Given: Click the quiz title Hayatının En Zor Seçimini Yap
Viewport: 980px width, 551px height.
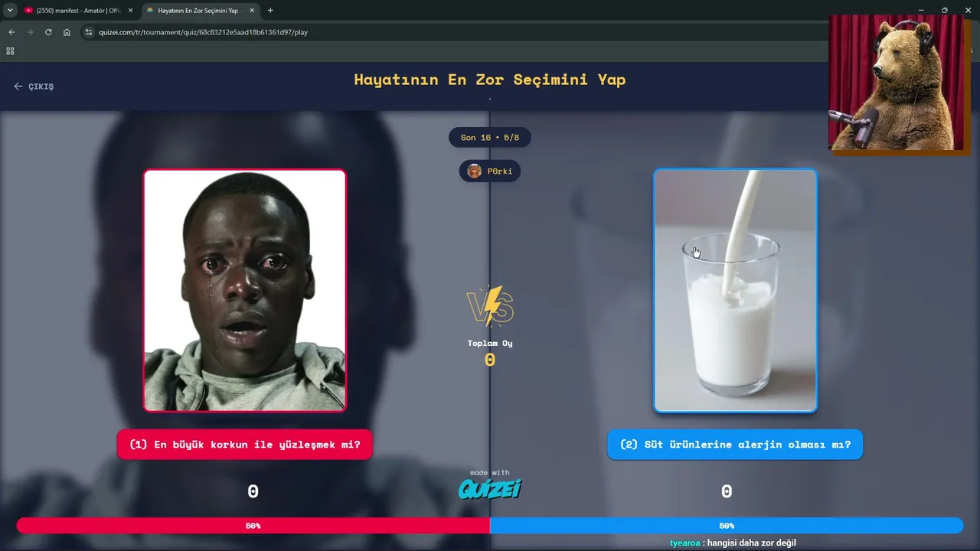Looking at the screenshot, I should click(x=490, y=80).
